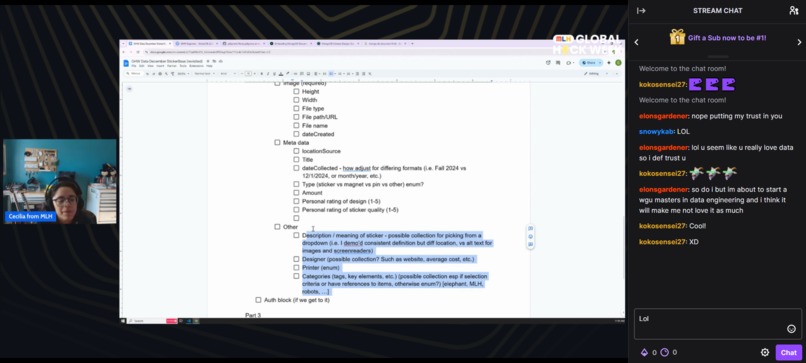This screenshot has height=363, width=806.
Task: Open the Format menu in Docs
Action: [172, 66]
